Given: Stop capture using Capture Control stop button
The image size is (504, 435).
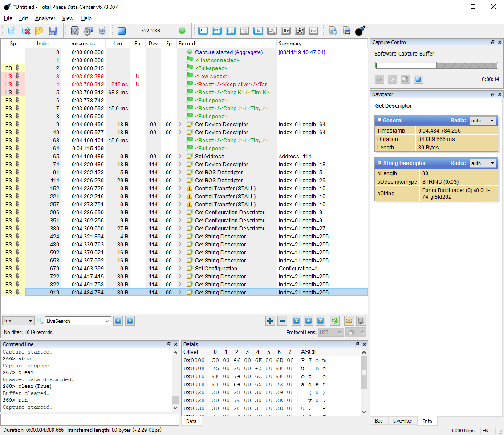Looking at the screenshot, I should click(x=418, y=79).
